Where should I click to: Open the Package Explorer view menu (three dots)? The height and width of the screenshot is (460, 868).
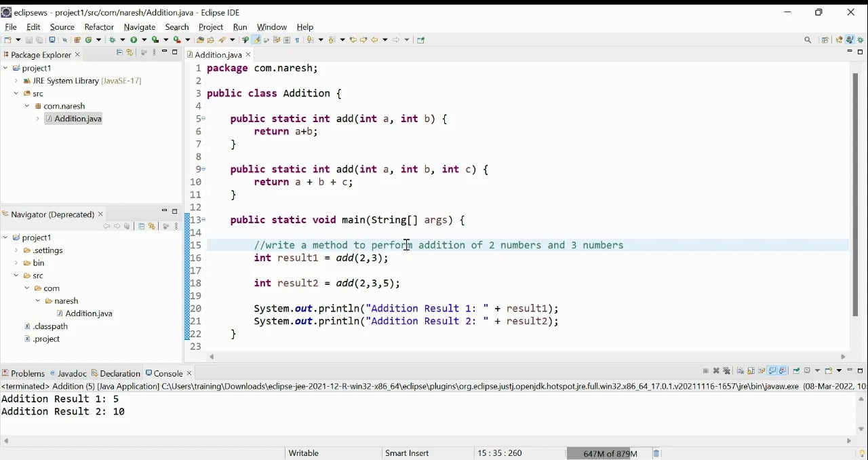pyautogui.click(x=154, y=52)
